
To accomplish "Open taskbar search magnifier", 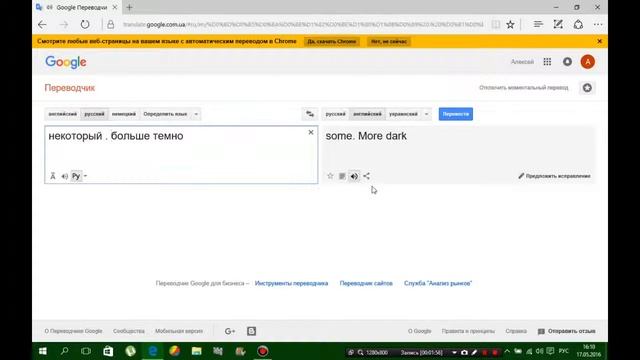I will [64, 351].
